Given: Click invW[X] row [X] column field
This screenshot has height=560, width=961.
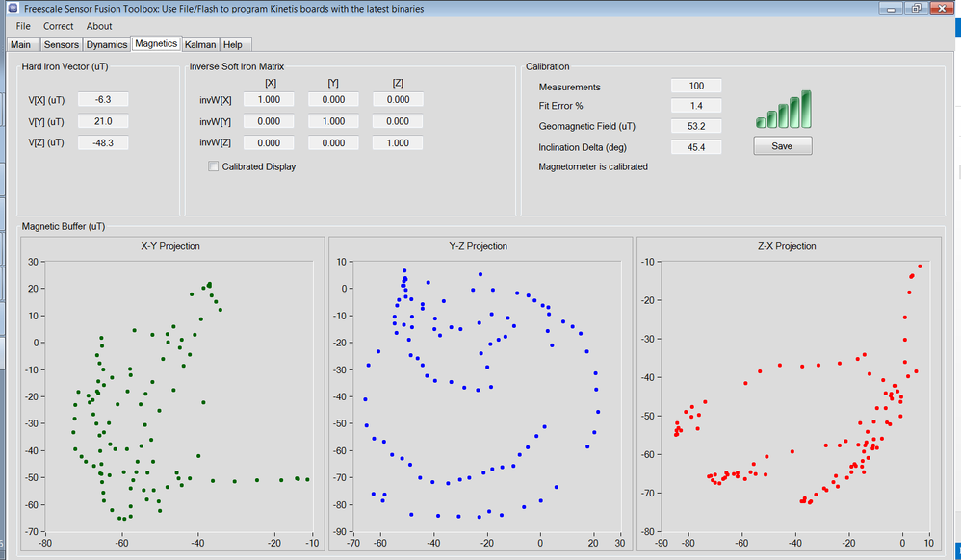Looking at the screenshot, I should tap(269, 99).
